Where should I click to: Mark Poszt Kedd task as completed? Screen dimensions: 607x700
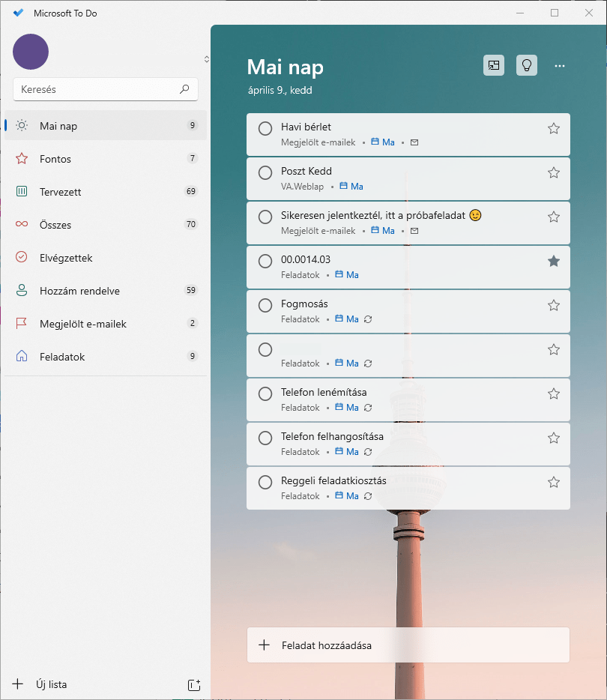tap(265, 173)
